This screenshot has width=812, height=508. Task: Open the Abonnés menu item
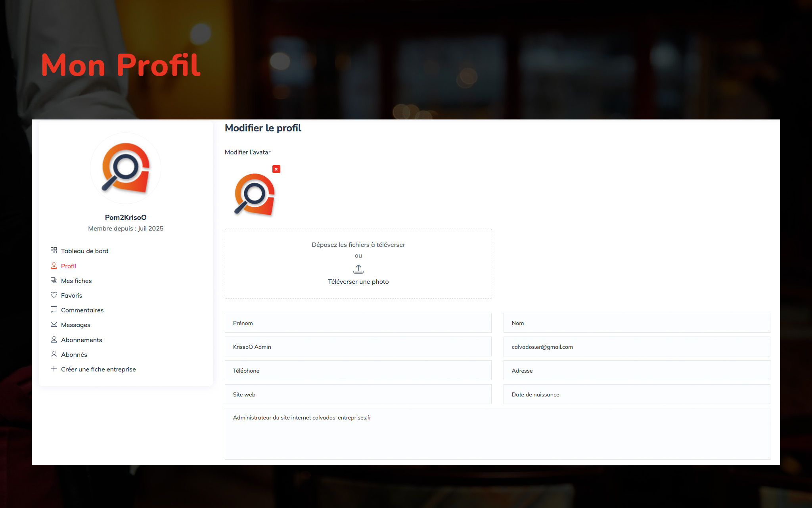point(74,354)
